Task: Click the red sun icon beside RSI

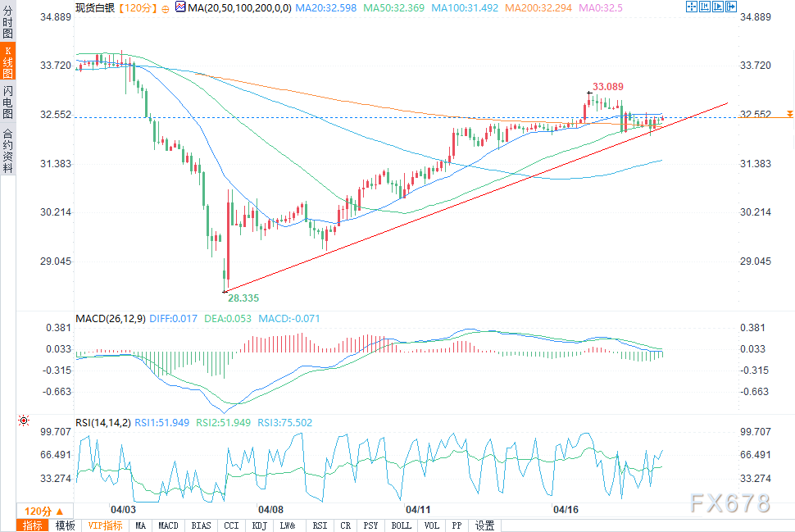Action: click(x=24, y=421)
